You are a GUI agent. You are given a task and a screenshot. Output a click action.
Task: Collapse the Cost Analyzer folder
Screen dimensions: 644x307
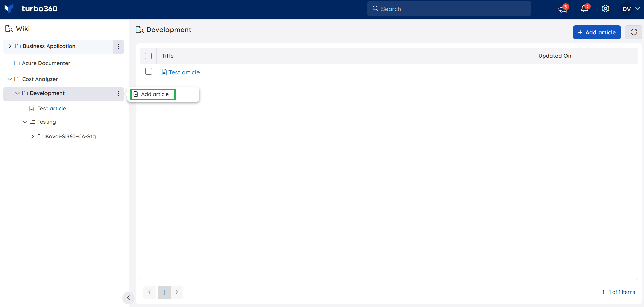point(9,79)
